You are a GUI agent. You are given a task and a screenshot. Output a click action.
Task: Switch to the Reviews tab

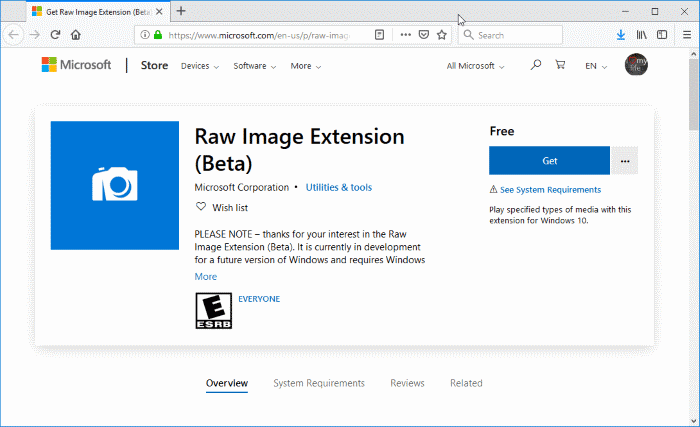(x=407, y=383)
